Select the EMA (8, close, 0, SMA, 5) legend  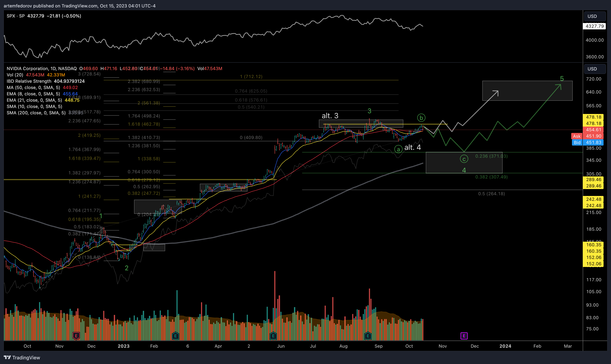click(x=33, y=94)
